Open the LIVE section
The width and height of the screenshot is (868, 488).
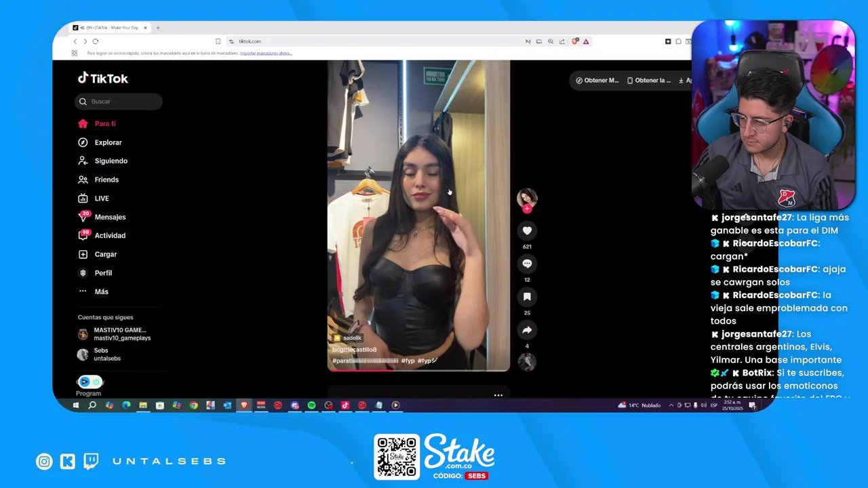point(102,199)
